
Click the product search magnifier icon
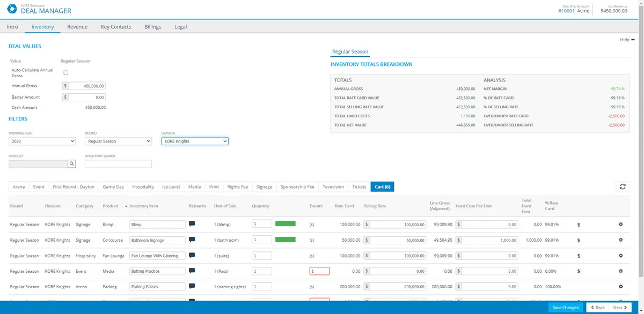[71, 164]
